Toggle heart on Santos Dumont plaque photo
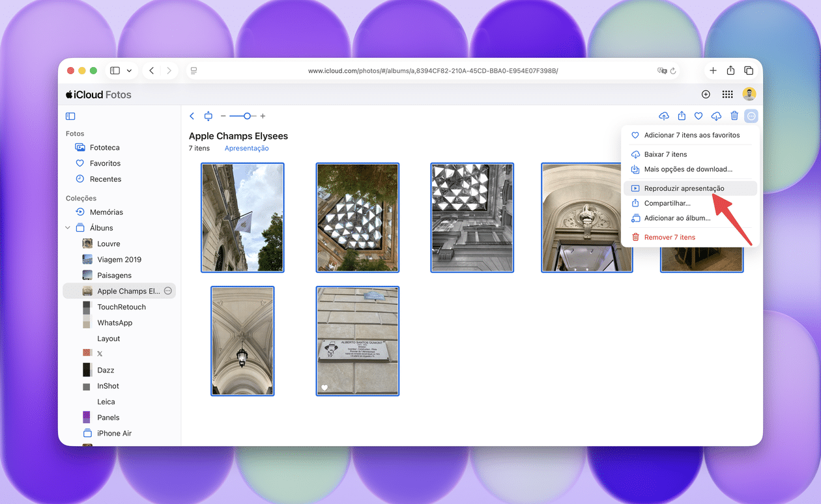The height and width of the screenshot is (504, 821). pyautogui.click(x=324, y=388)
